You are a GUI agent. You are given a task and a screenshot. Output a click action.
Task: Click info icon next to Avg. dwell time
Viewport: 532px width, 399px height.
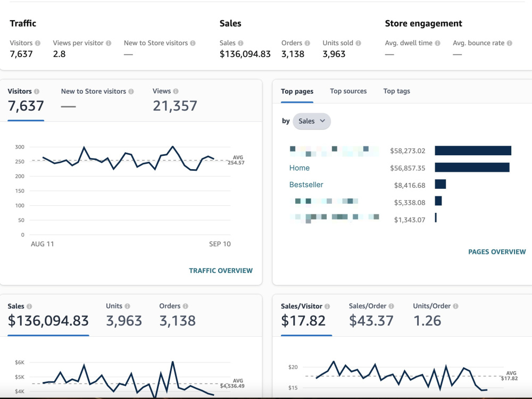(x=438, y=43)
